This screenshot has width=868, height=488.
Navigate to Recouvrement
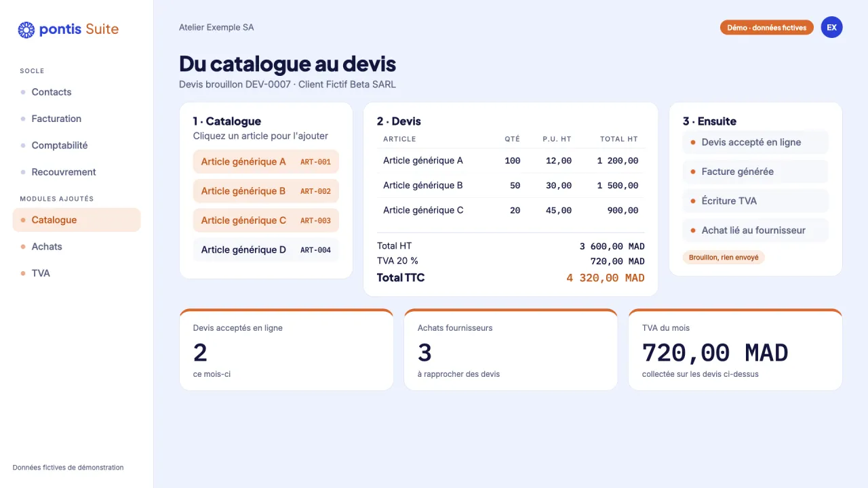tap(77, 172)
